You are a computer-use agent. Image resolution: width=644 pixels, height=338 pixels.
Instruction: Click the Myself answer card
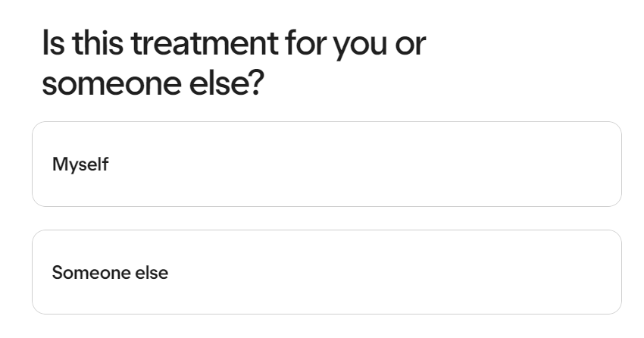coord(327,164)
